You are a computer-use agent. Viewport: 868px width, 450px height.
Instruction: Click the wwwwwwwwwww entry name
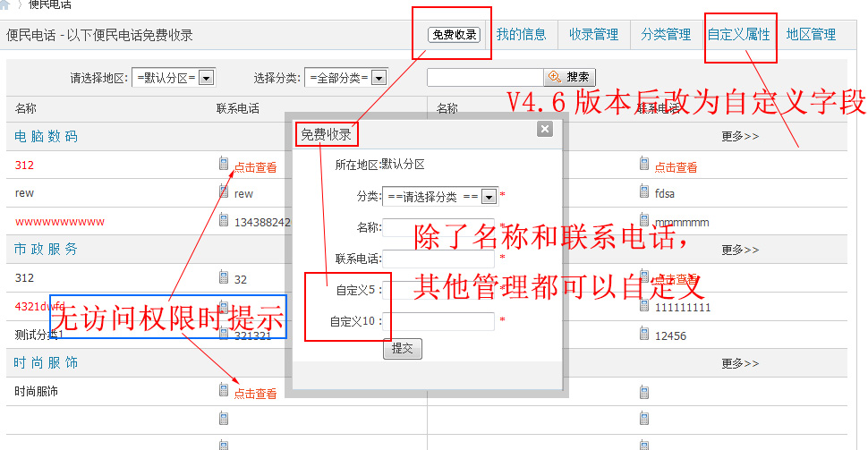[60, 222]
